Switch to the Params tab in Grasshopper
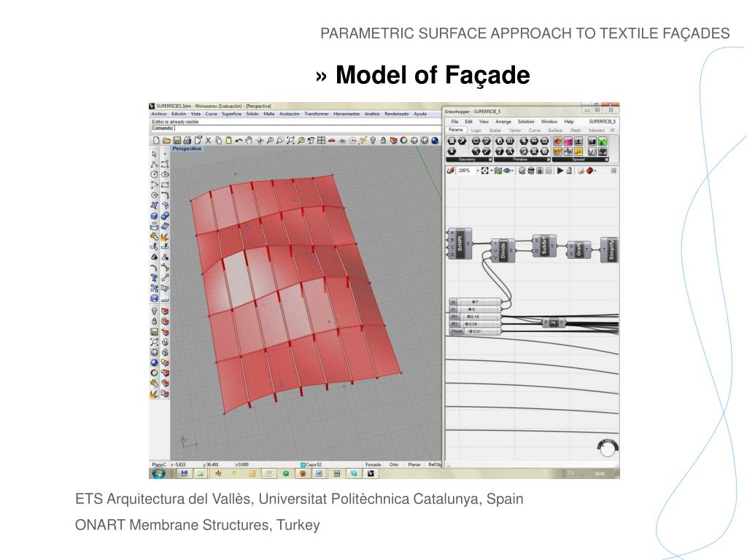747x560 pixels. click(x=455, y=130)
